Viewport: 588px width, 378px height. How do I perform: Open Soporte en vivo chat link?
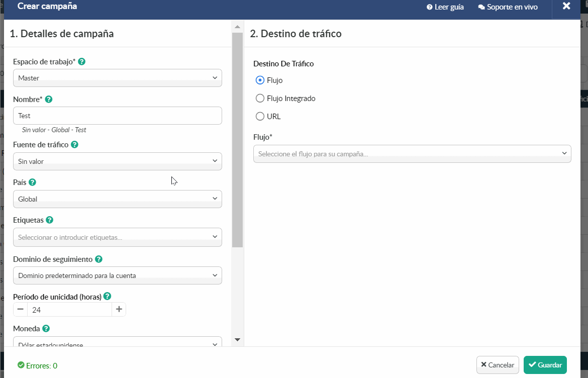click(x=508, y=7)
